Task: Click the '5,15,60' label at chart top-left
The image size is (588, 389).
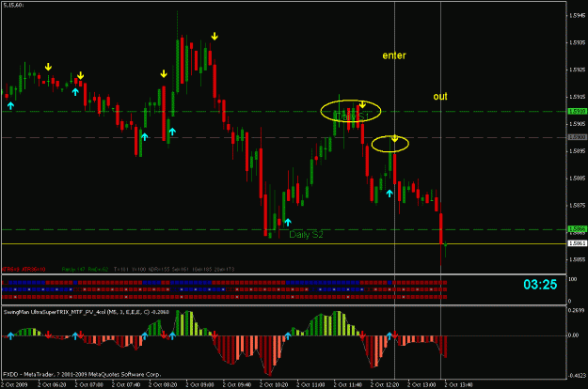Action: (x=13, y=6)
